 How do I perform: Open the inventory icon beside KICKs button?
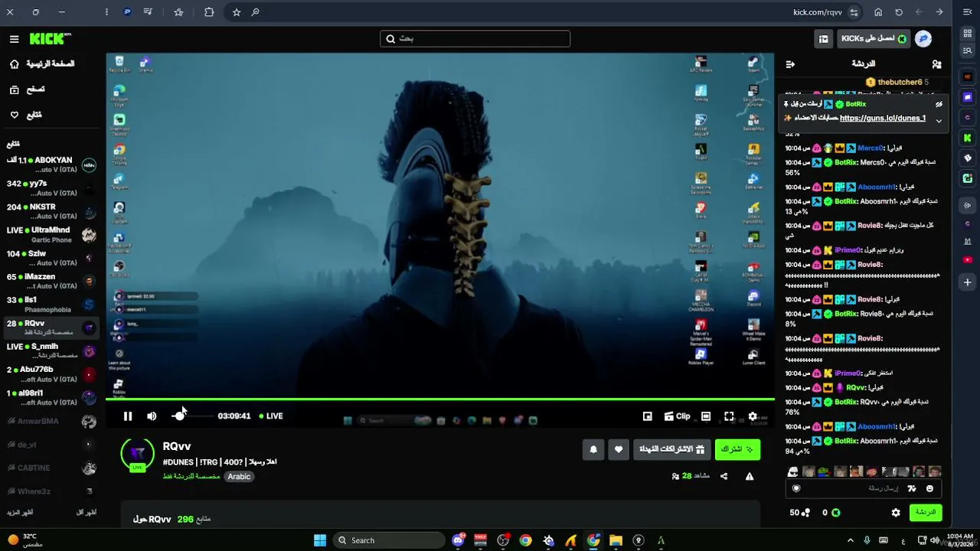823,39
